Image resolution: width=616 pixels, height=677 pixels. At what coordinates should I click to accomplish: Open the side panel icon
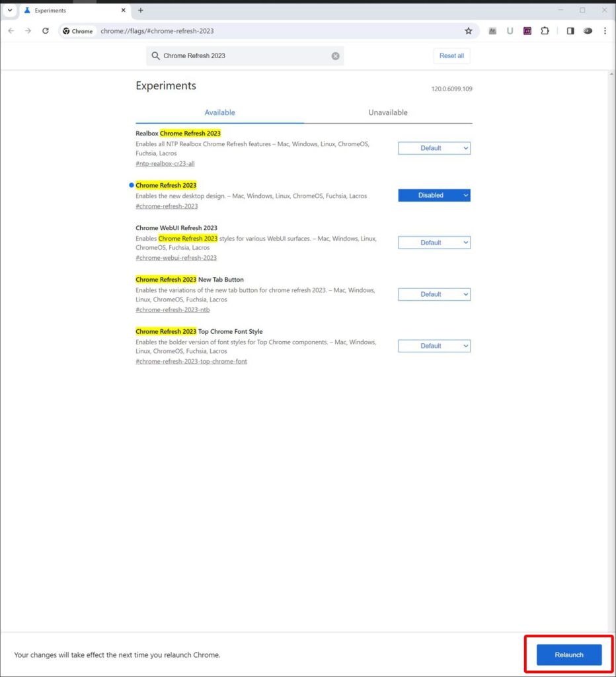tap(570, 30)
